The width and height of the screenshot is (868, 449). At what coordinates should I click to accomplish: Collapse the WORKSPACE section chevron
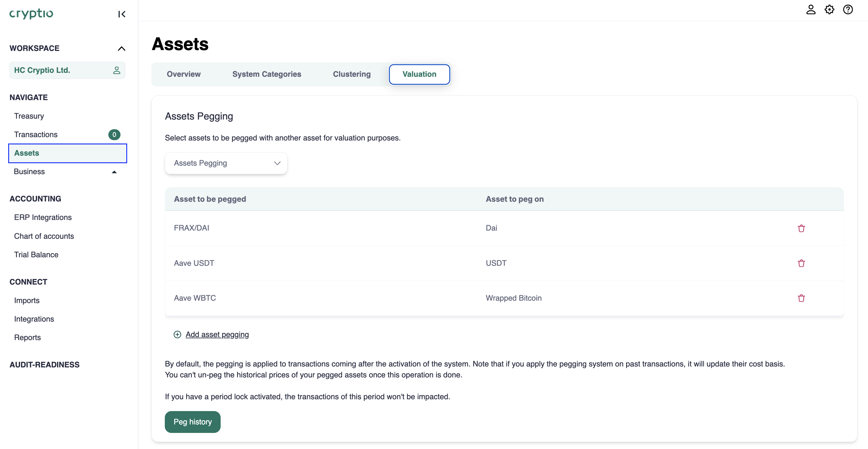121,49
